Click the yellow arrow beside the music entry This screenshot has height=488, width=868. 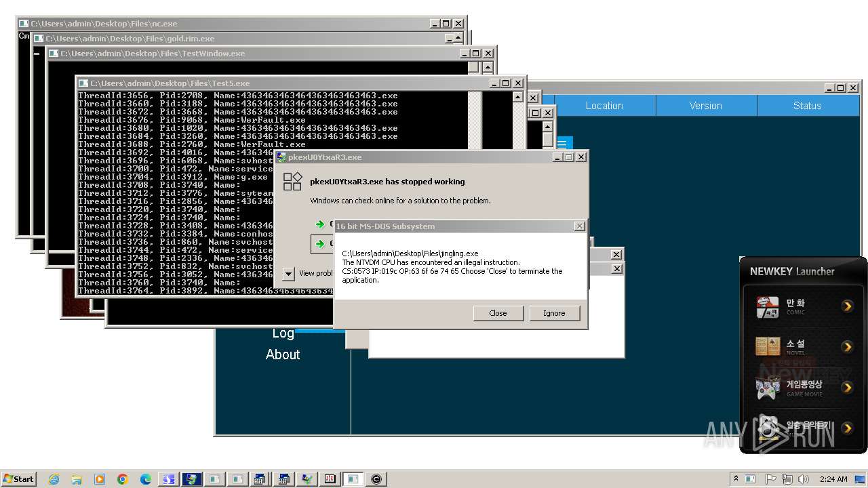(x=847, y=428)
